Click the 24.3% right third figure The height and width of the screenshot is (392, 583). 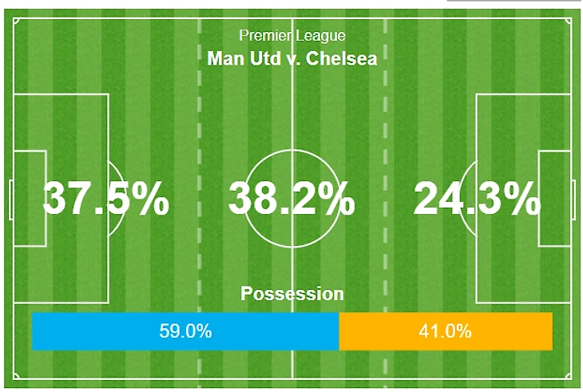(x=477, y=198)
